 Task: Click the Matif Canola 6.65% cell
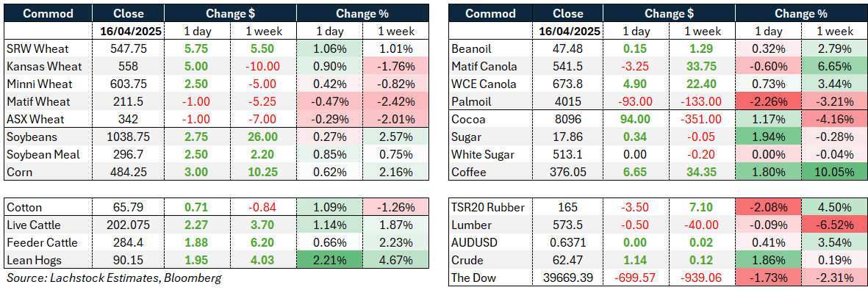pos(835,66)
